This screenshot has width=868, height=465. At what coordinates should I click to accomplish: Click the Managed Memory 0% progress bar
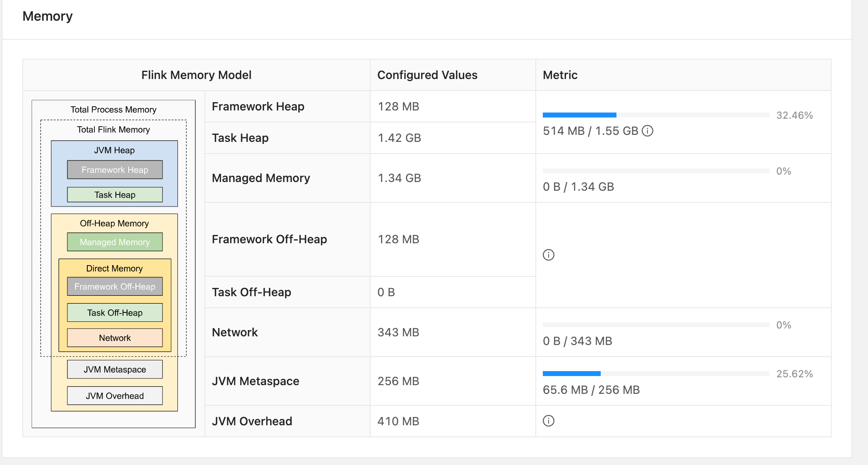click(656, 171)
